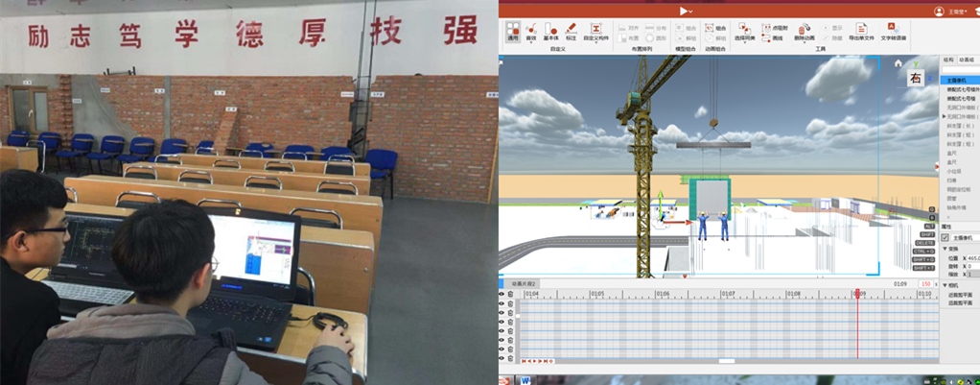Click the 分布 distribute button
The height and width of the screenshot is (385, 980).
(656, 28)
